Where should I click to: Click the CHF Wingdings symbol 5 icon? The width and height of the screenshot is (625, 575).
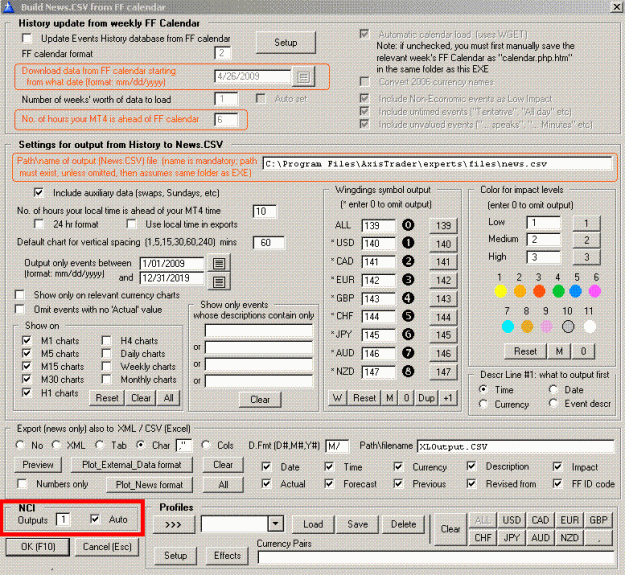408,316
